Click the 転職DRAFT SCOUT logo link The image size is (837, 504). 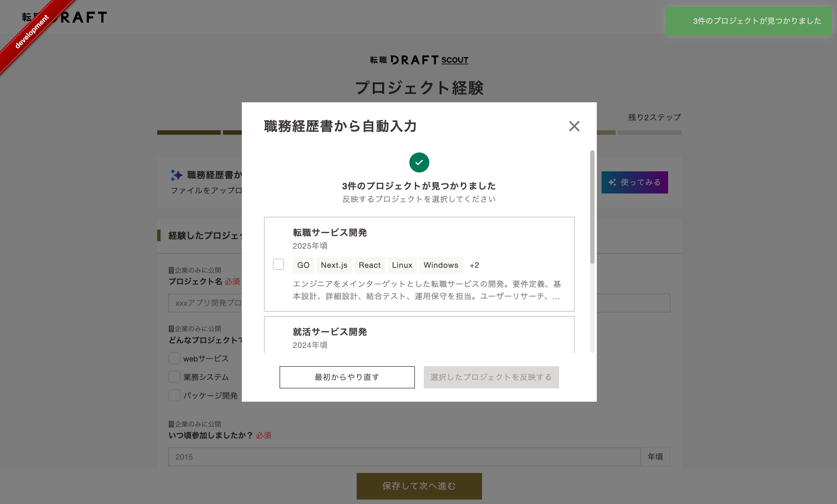[x=419, y=60]
